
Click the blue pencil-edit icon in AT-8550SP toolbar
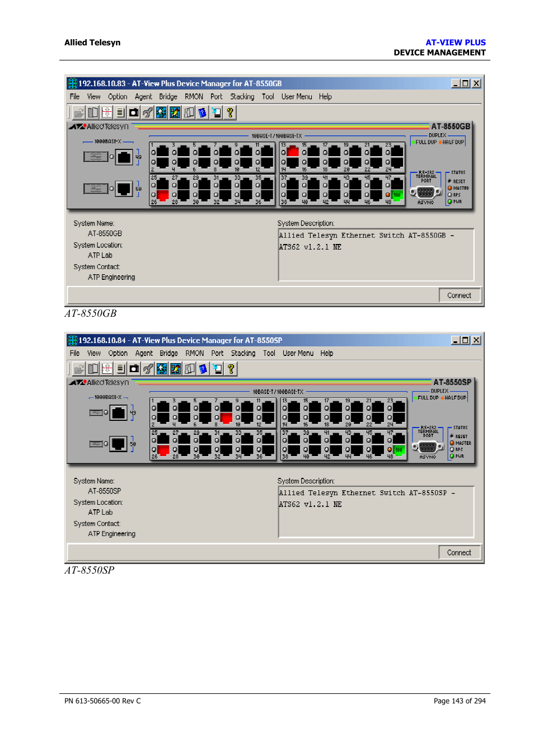[176, 369]
